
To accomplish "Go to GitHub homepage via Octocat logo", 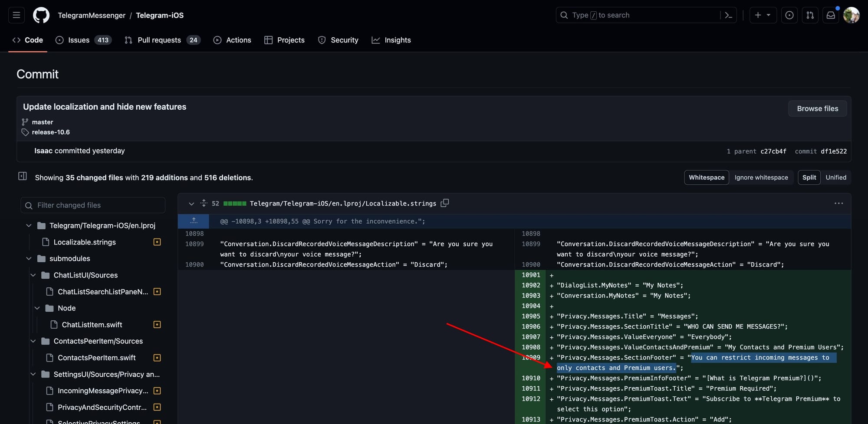I will (41, 15).
